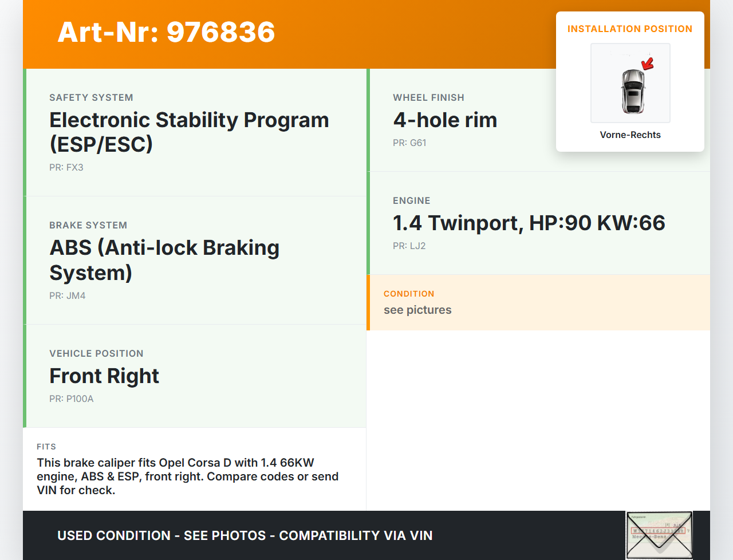733x560 pixels.
Task: Click the PR: FX3 code
Action: pos(66,168)
